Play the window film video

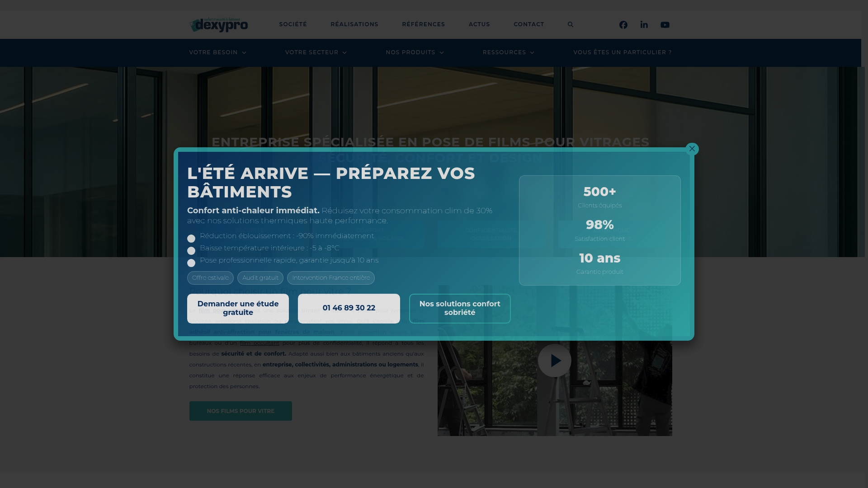554,361
